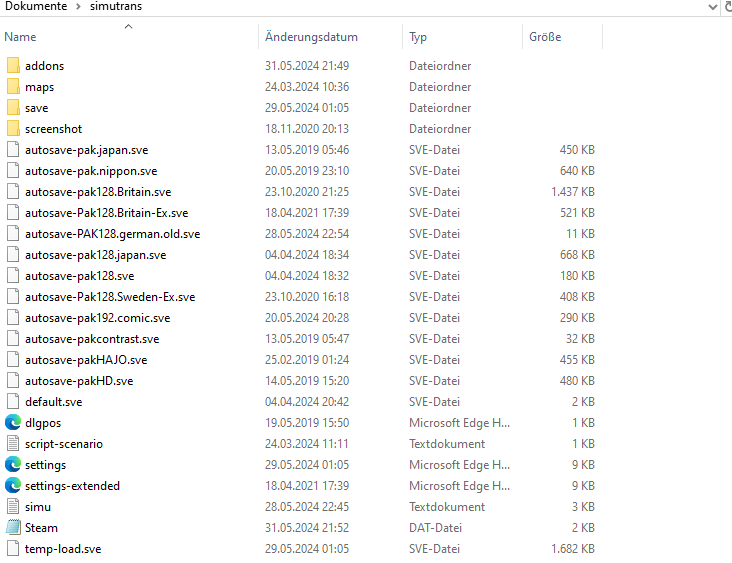Click Dokumente in the breadcrumb path
Image resolution: width=732 pixels, height=563 pixels.
coord(36,6)
